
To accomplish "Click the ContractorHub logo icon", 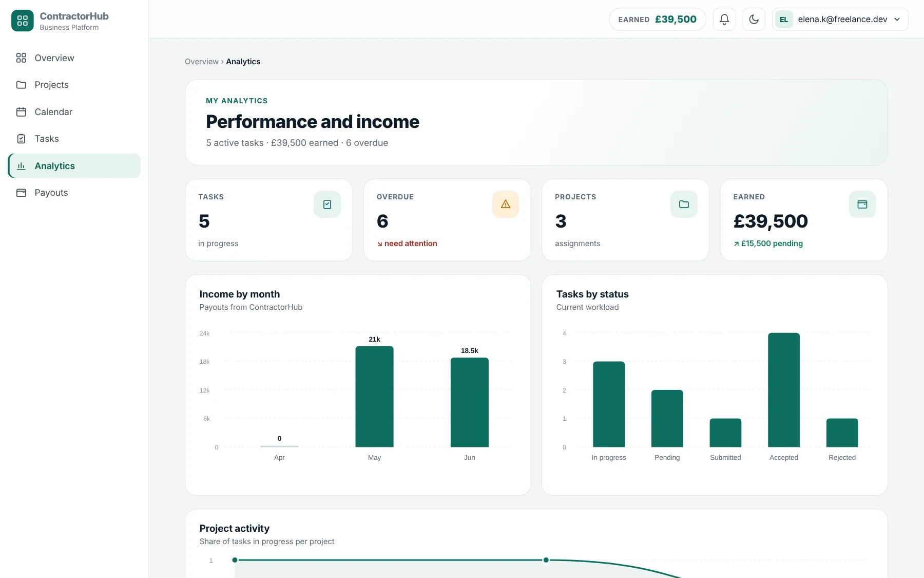I will pyautogui.click(x=22, y=21).
